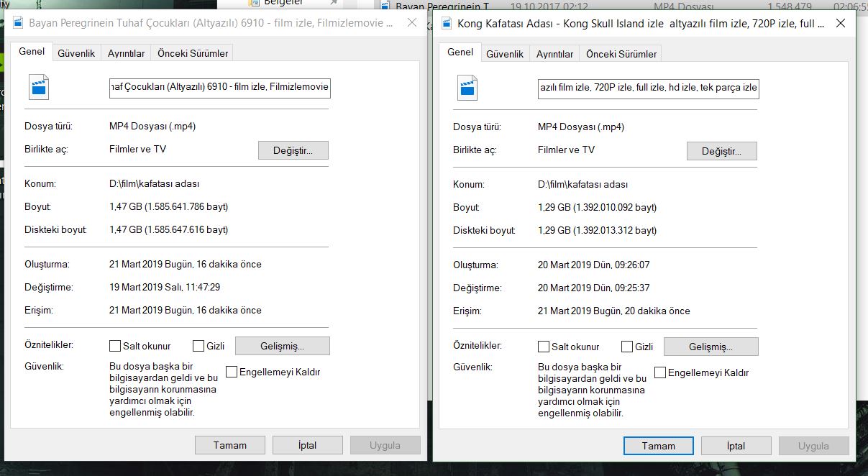
Task: Check Engellemeyi Kaldır in Bayan Peregrinein dialog
Action: 232,372
